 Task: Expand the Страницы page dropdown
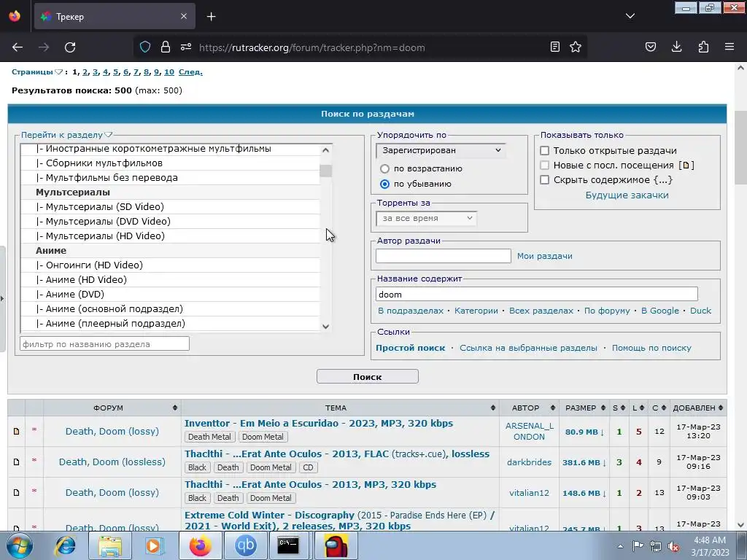(x=36, y=72)
